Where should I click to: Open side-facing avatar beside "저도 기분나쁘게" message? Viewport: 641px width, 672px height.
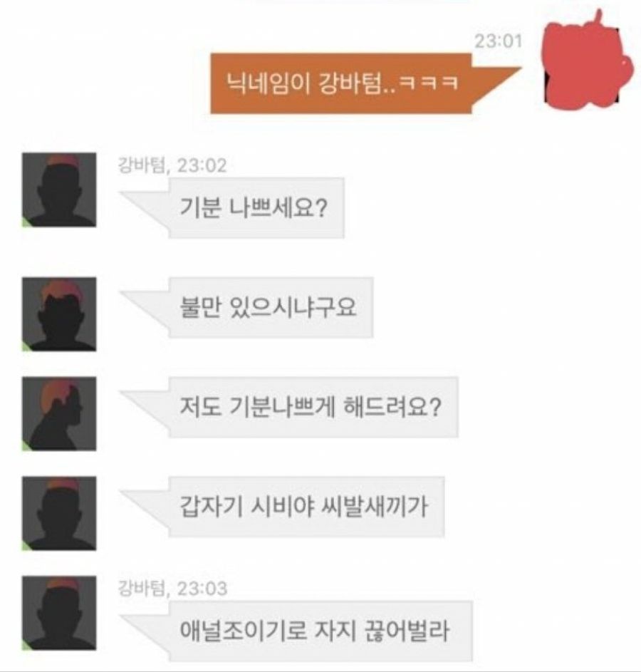pos(59,413)
